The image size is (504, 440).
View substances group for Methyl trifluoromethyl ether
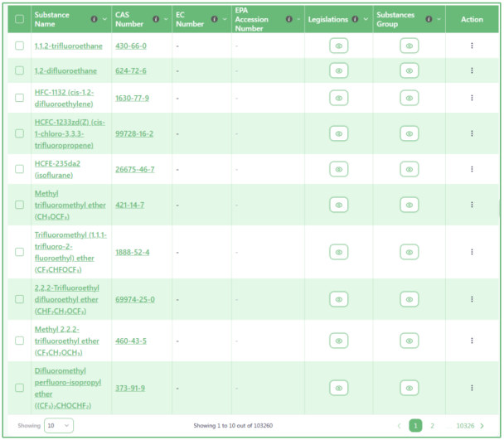(409, 205)
